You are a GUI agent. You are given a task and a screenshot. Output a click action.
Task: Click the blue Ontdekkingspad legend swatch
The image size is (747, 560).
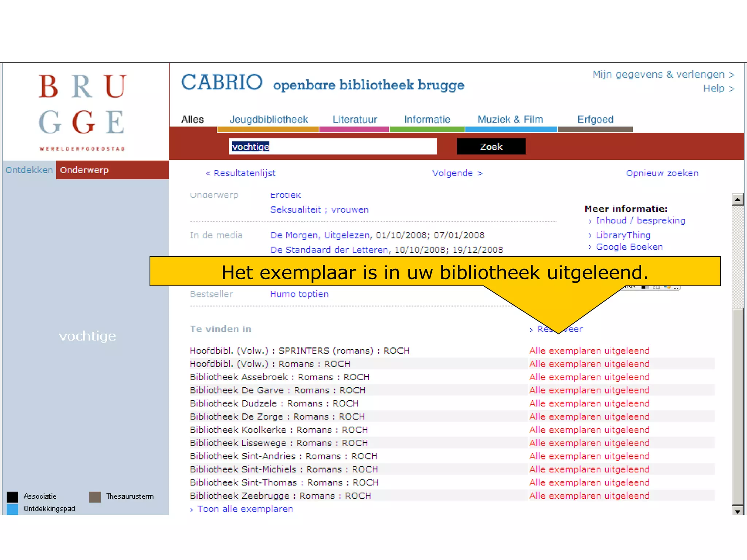[12, 509]
